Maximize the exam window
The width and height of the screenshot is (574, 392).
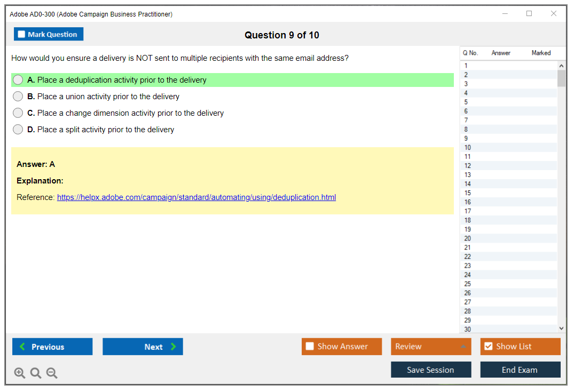pos(529,14)
